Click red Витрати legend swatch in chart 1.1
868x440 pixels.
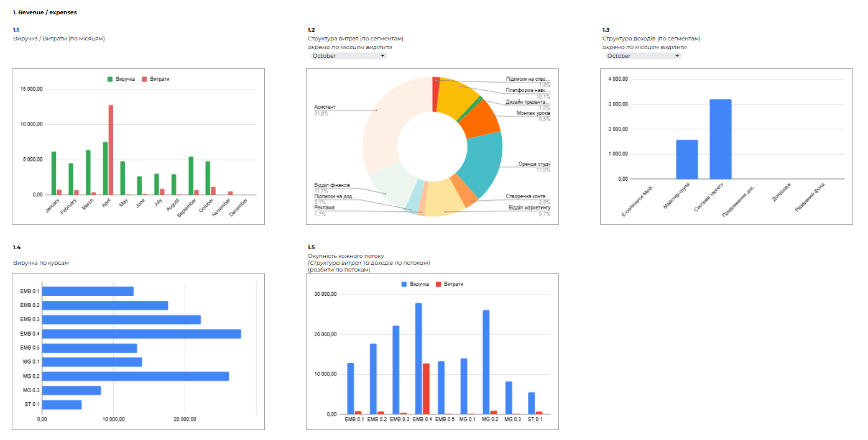coord(145,79)
